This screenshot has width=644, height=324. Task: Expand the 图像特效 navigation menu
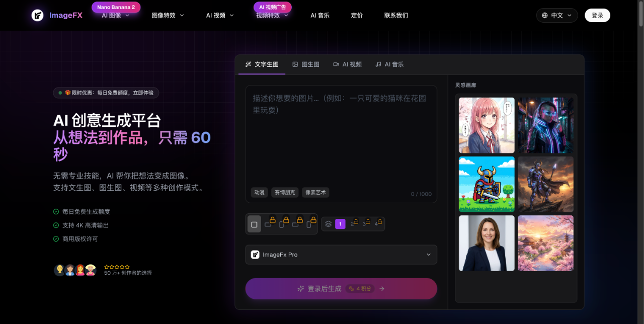click(168, 16)
